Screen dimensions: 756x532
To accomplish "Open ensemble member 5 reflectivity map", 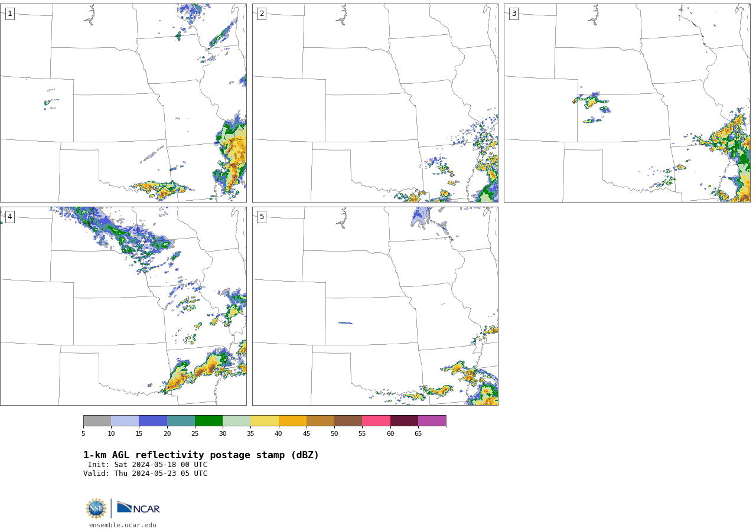I will (375, 306).
